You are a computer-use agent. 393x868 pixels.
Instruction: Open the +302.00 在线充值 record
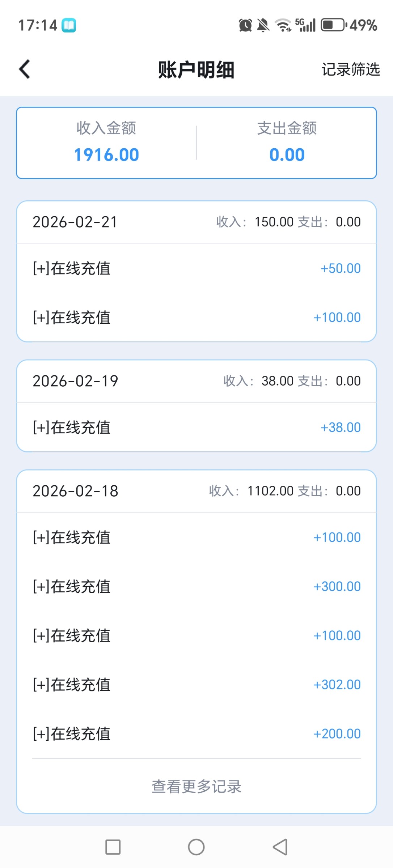coord(196,685)
